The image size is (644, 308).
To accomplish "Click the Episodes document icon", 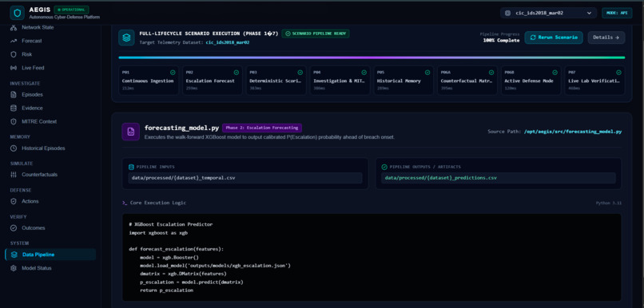I will coord(14,95).
